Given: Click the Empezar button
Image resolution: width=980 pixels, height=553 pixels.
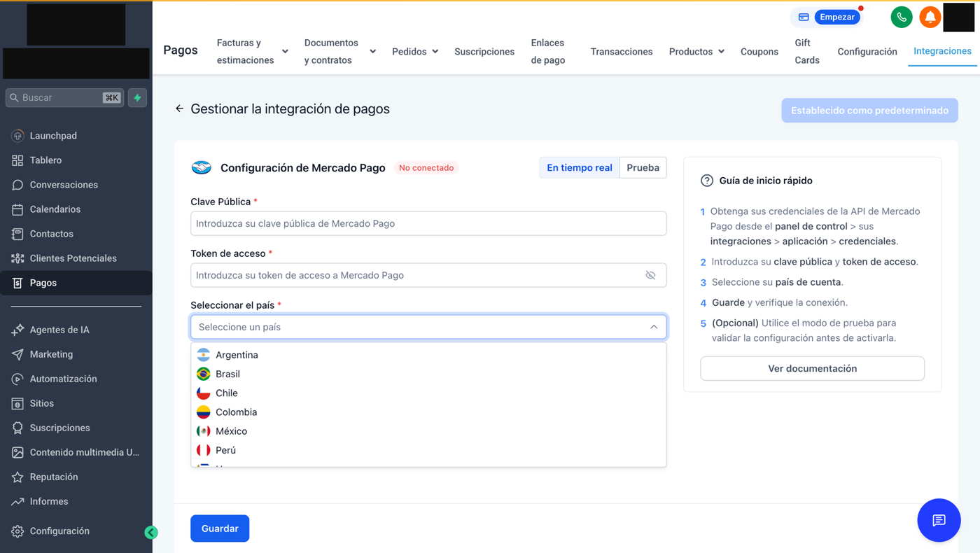Looking at the screenshot, I should pos(837,17).
